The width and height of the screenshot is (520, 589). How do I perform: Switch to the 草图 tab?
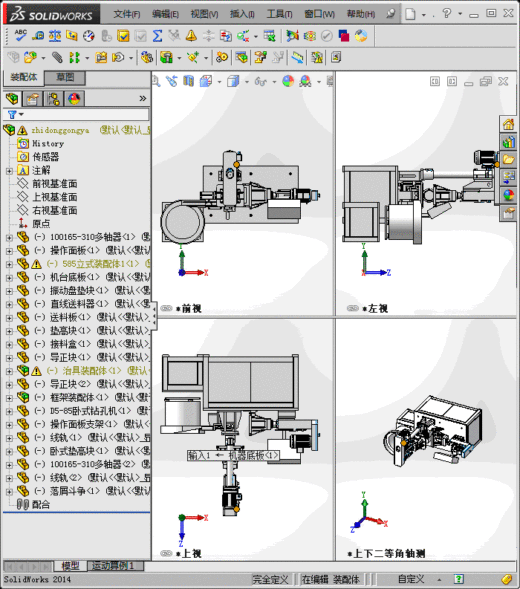65,78
